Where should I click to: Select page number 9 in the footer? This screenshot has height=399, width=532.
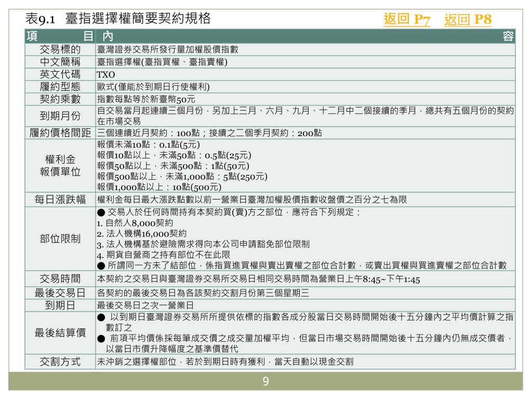265,381
